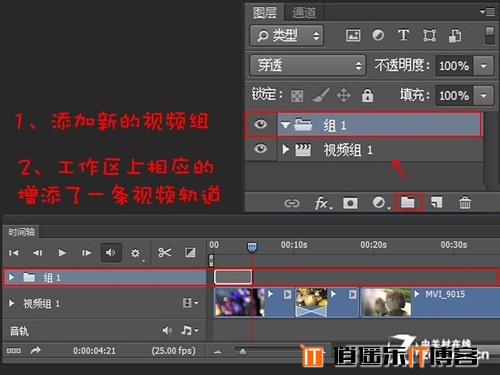
Task: Step to previous frame
Action: click(38, 253)
